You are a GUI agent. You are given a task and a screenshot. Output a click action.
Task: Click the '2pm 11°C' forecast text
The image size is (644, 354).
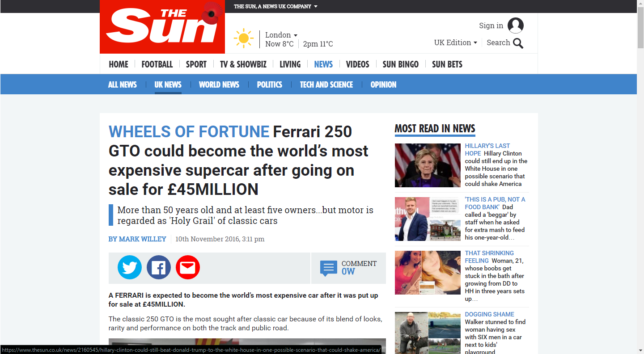point(318,44)
